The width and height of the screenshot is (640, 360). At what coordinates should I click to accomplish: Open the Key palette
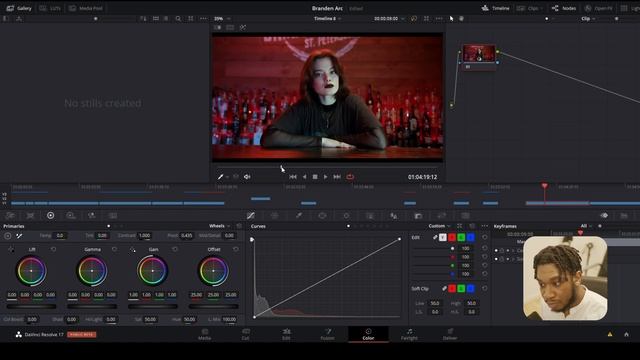point(418,216)
